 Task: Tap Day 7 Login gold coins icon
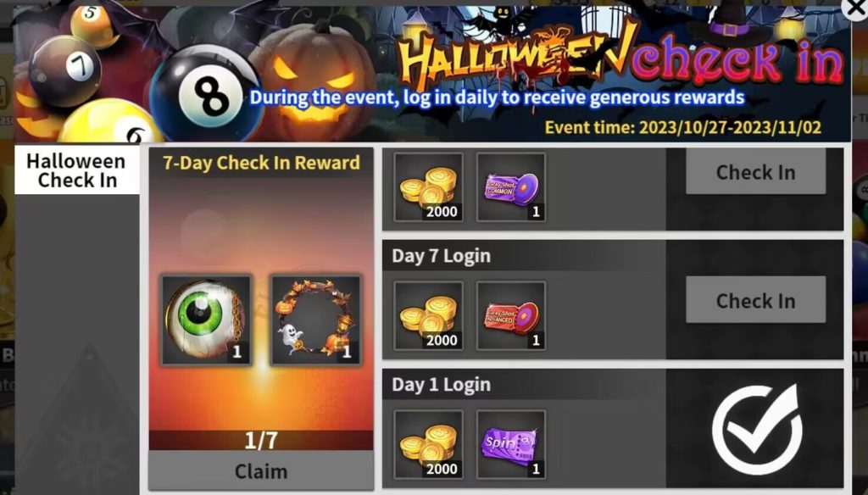428,316
